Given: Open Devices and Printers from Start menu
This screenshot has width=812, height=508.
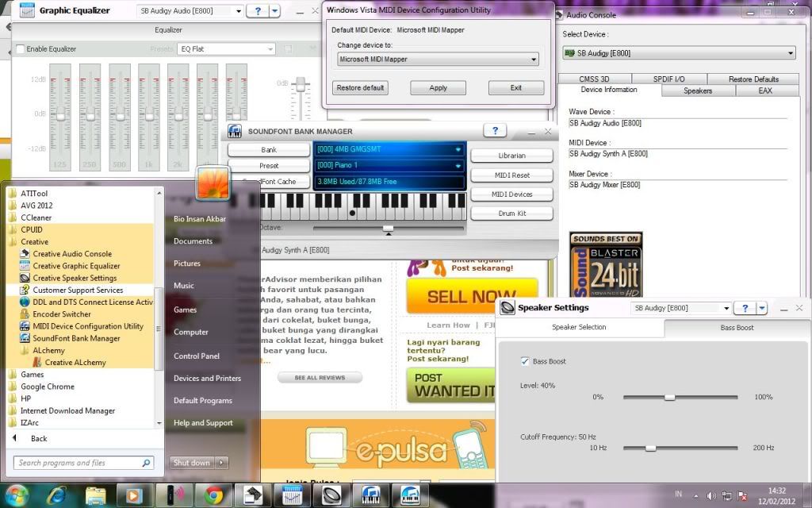Looking at the screenshot, I should pyautogui.click(x=207, y=379).
